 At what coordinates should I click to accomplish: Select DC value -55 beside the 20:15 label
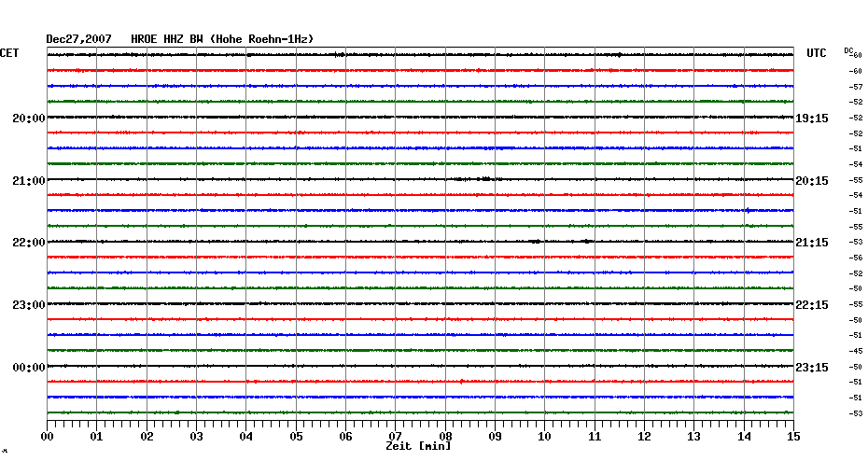[856, 180]
